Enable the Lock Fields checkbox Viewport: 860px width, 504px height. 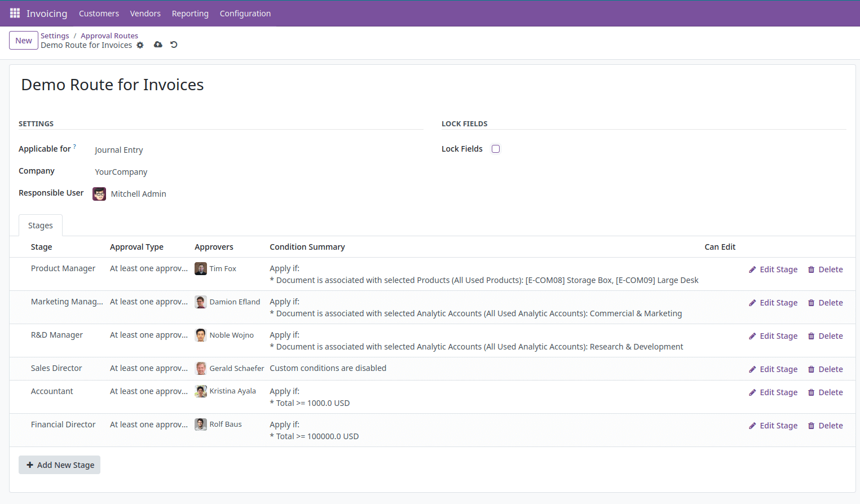click(x=495, y=148)
